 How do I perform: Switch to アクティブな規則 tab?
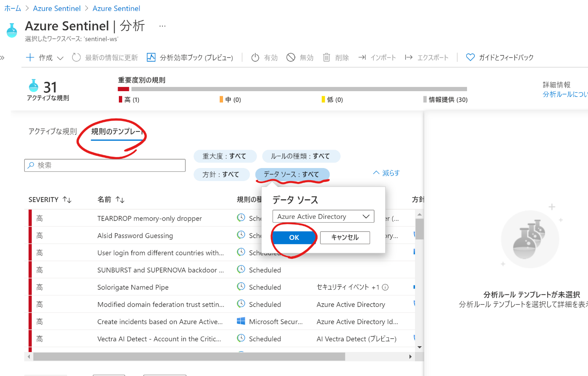point(52,131)
